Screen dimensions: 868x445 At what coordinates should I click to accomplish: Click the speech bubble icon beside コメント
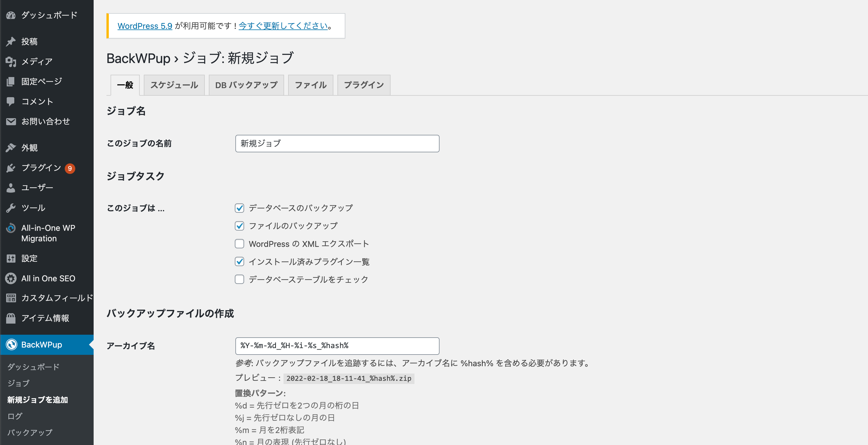tap(11, 102)
